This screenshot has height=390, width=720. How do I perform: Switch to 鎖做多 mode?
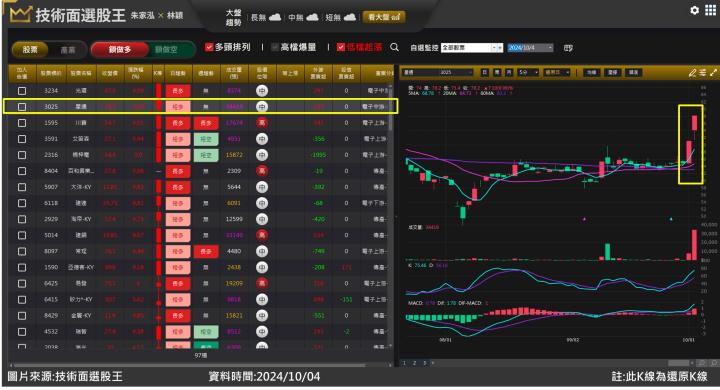[x=120, y=50]
